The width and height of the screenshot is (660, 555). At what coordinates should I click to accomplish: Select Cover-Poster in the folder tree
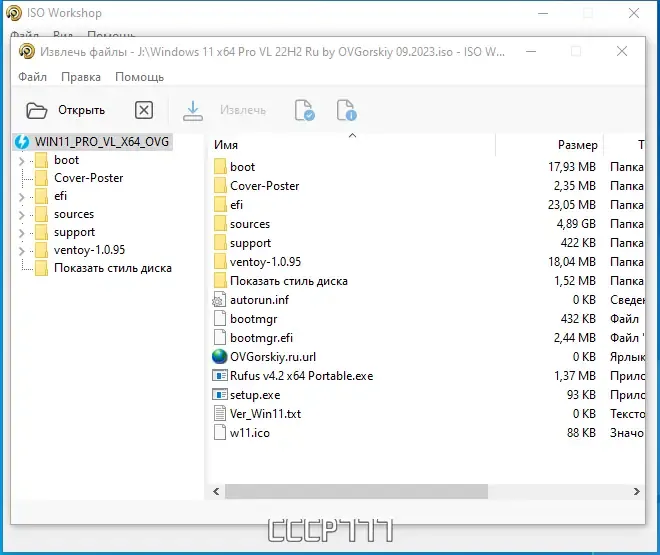coord(88,178)
